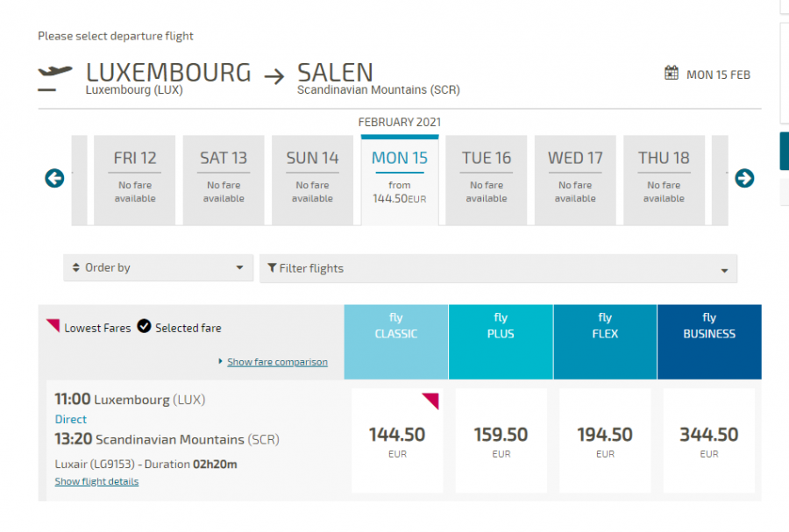Expand the Filter flights dropdown
The width and height of the screenshot is (789, 532).
[x=498, y=269]
